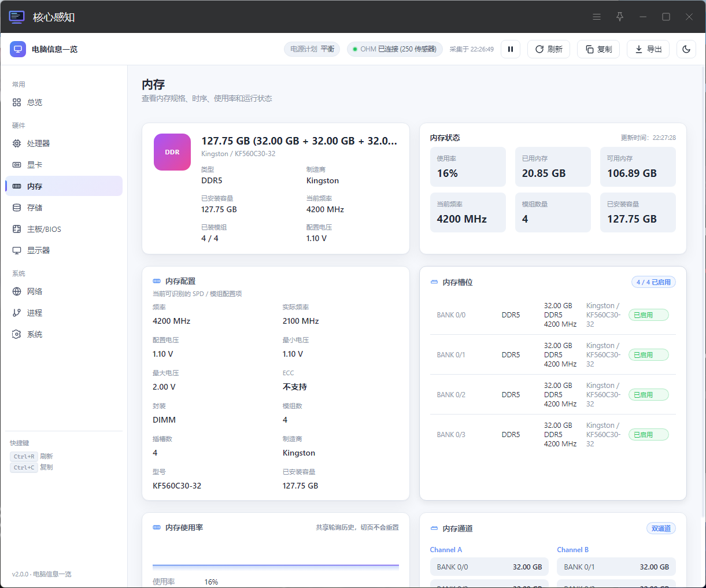
Task: Click the 电脑信息一览 app logo icon
Action: tap(18, 49)
